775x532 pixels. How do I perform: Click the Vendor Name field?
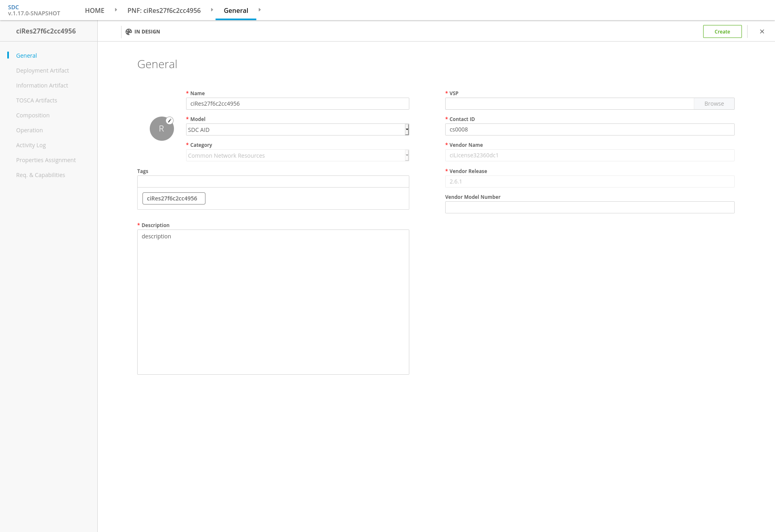click(x=590, y=155)
